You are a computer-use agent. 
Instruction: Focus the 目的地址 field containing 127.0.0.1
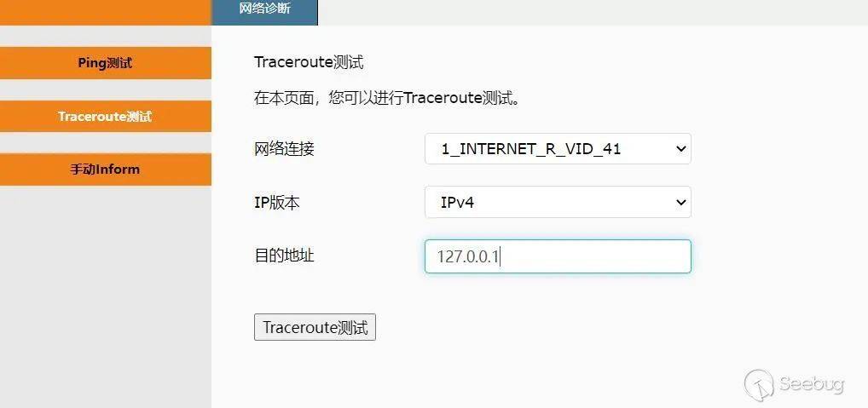click(558, 256)
